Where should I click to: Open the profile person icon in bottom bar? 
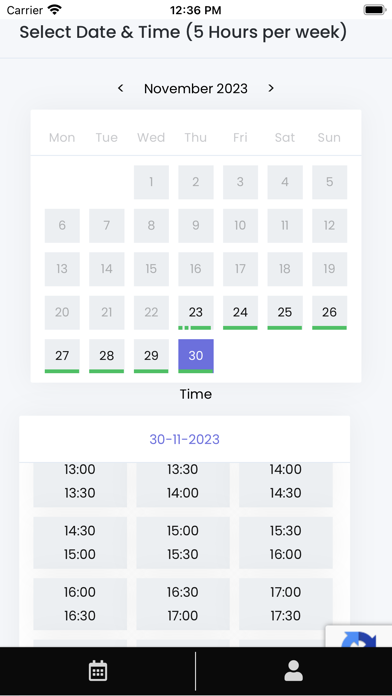point(293,671)
